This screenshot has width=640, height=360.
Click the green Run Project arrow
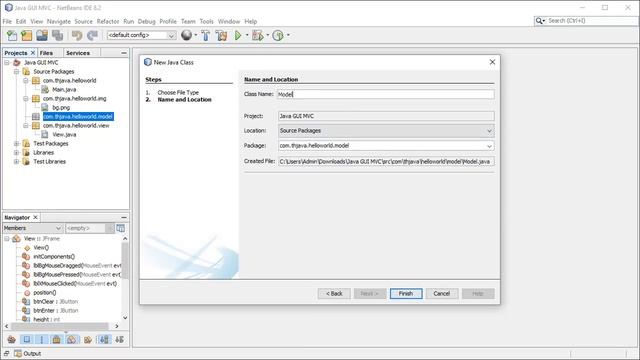pos(238,36)
